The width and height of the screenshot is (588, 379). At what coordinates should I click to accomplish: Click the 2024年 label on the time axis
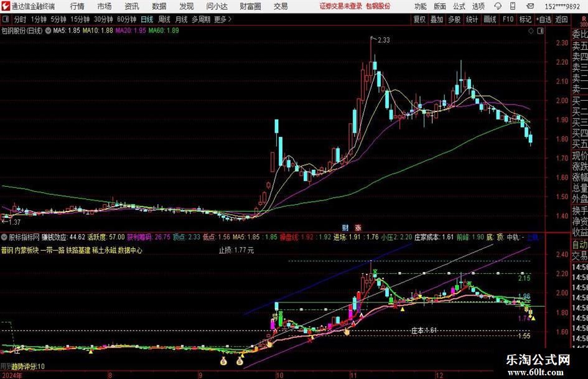tap(12, 375)
